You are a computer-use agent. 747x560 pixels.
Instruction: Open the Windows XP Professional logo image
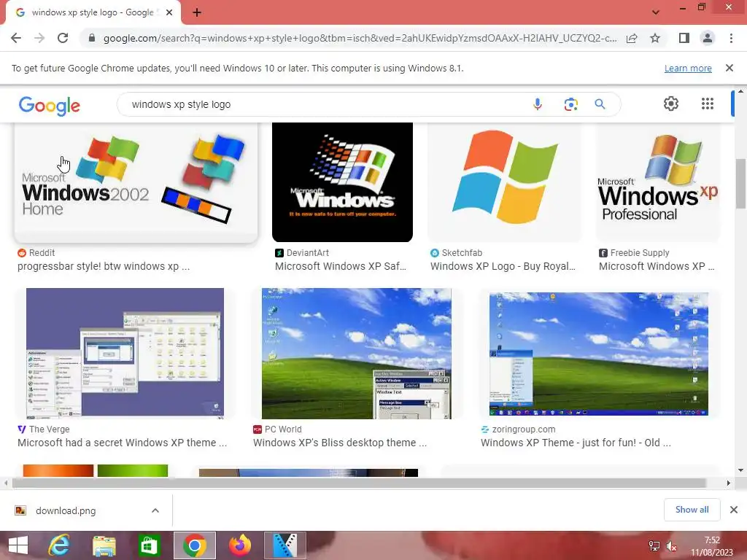(x=658, y=182)
